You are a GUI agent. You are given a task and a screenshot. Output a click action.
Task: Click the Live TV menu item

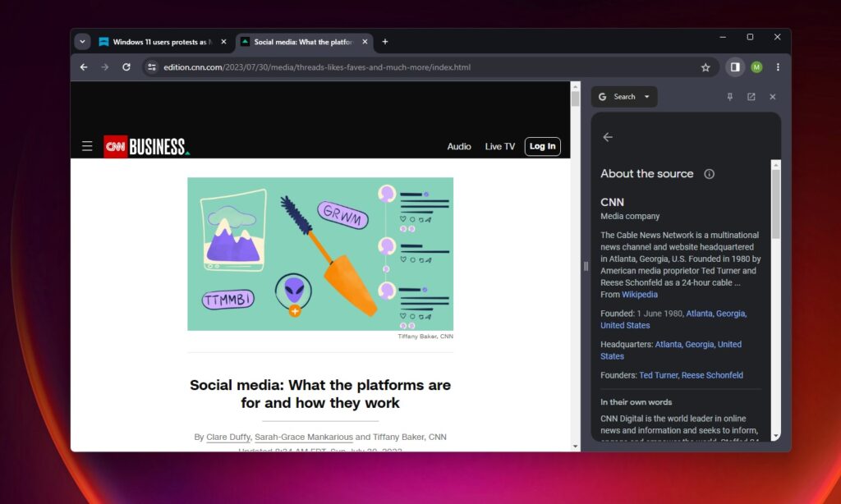click(499, 146)
